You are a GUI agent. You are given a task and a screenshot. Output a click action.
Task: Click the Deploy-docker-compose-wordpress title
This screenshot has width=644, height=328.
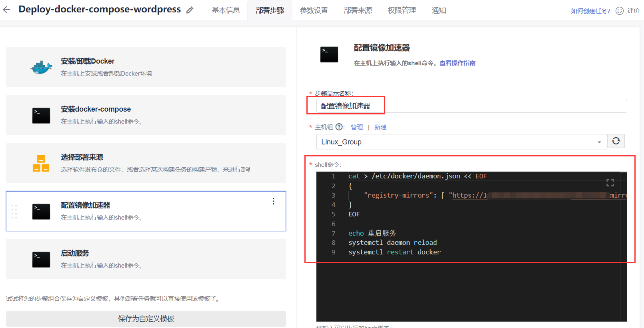click(x=100, y=9)
